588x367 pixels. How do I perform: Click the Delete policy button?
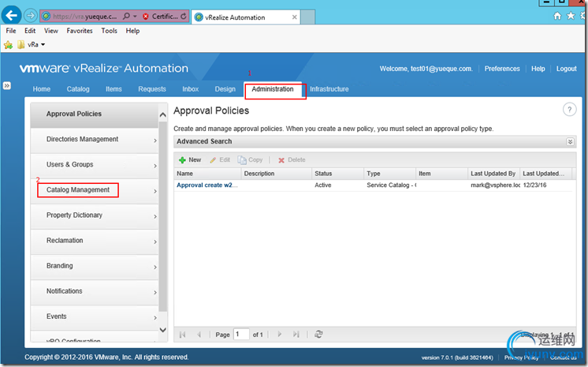click(292, 160)
